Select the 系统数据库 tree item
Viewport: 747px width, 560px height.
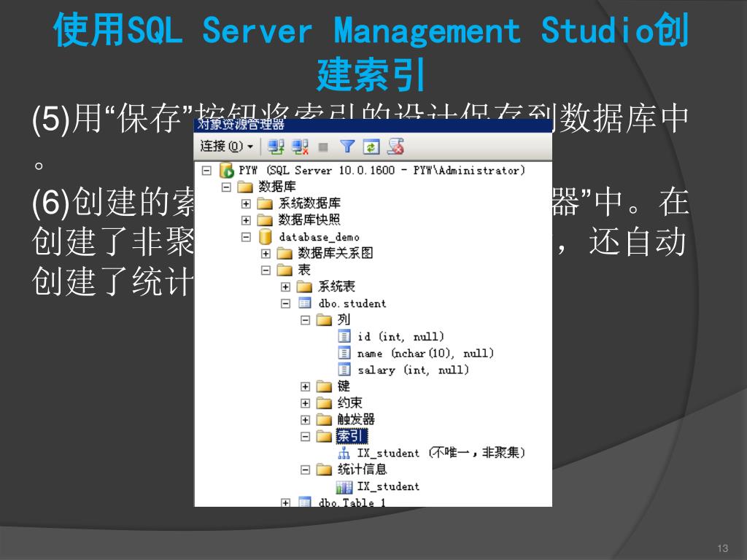pos(309,203)
